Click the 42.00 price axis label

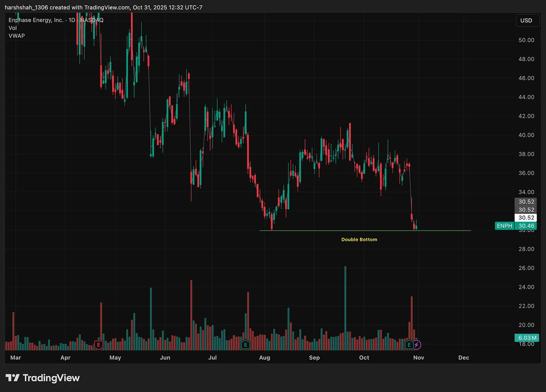tap(526, 116)
